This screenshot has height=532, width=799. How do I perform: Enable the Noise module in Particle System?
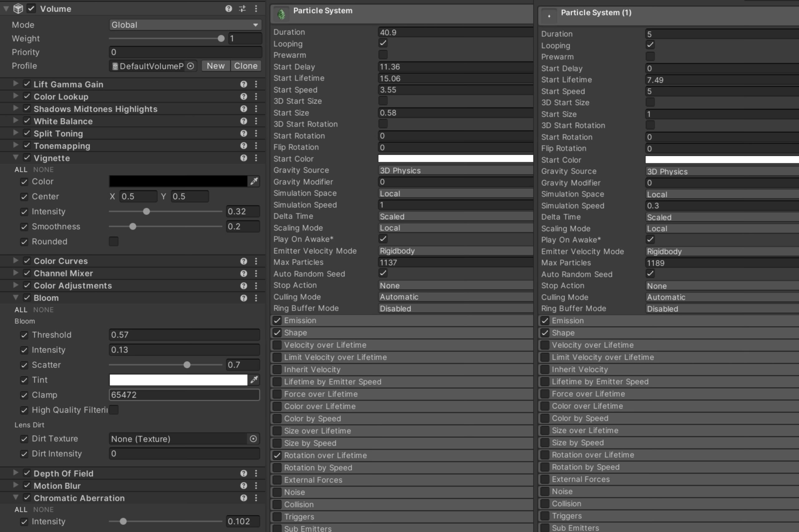[x=277, y=492]
